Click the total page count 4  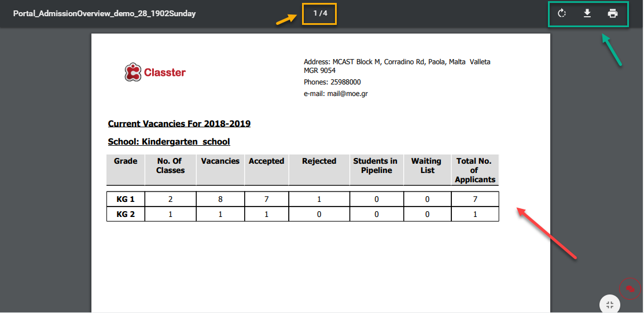point(325,13)
